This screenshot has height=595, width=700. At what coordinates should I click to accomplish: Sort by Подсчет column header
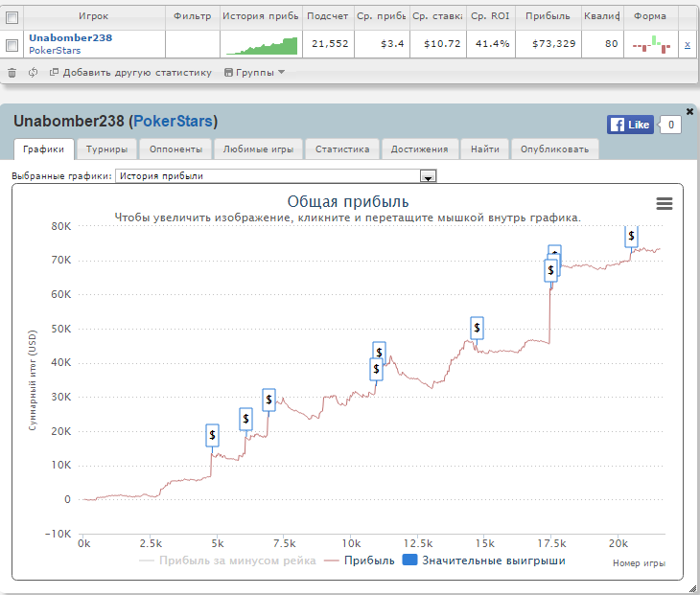328,16
